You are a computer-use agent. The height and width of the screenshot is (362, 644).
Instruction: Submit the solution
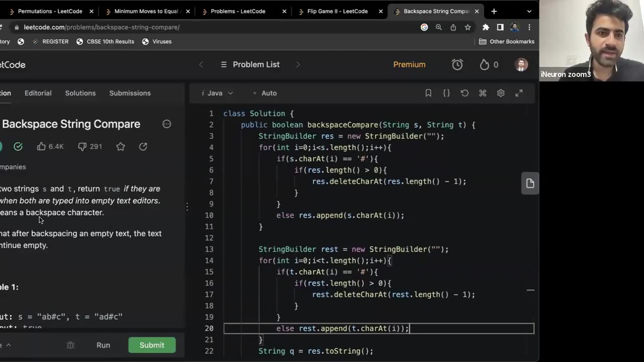[x=152, y=345]
